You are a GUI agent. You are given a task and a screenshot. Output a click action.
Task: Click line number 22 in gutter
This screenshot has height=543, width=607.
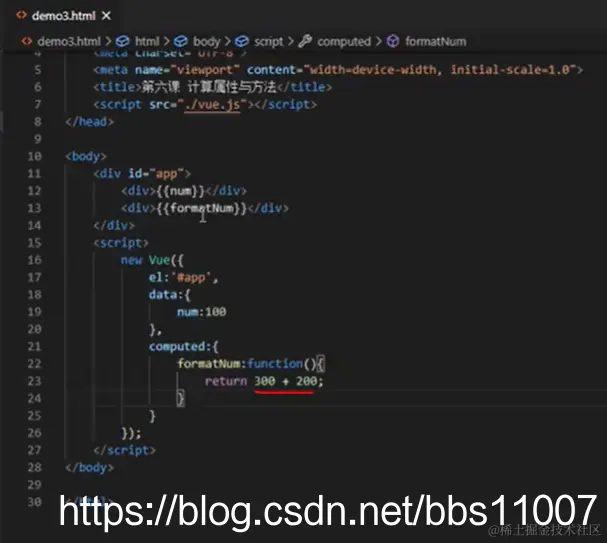[34, 364]
